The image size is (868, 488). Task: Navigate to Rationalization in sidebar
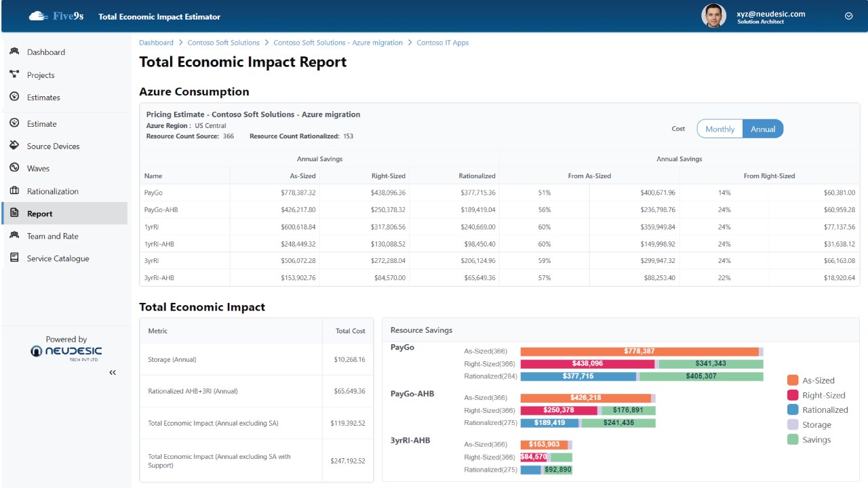pyautogui.click(x=53, y=192)
